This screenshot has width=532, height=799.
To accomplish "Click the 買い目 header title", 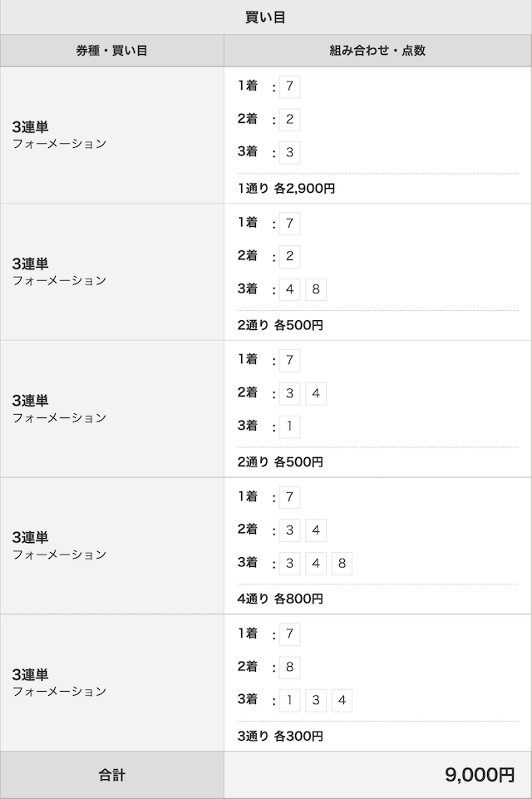I will 265,17.
